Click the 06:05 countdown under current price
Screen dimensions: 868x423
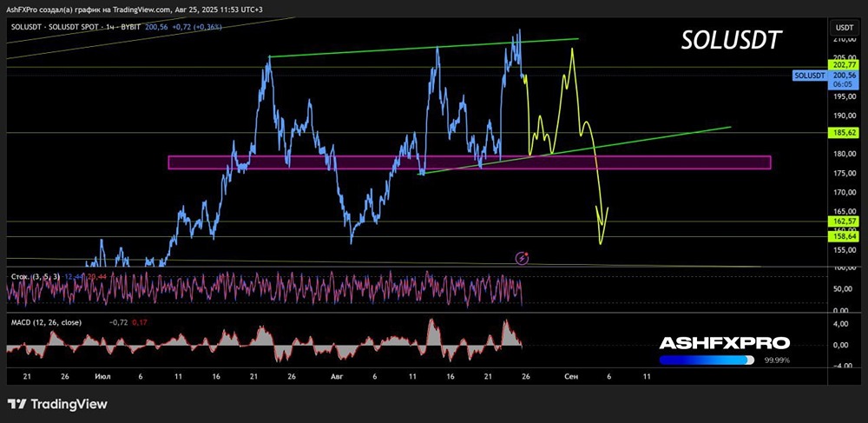tap(841, 84)
